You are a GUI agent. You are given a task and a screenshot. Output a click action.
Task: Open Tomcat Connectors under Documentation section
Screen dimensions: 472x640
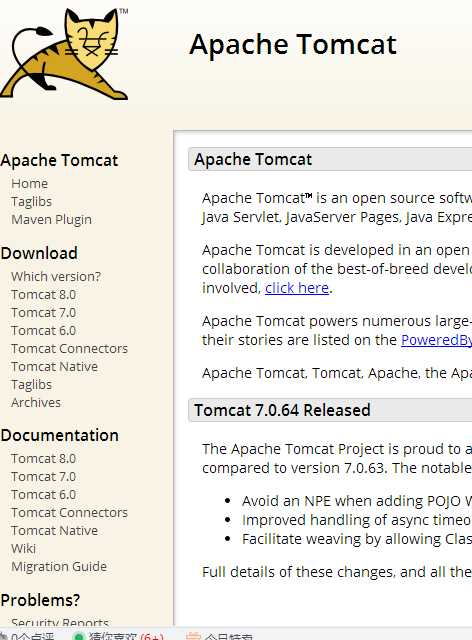click(69, 513)
